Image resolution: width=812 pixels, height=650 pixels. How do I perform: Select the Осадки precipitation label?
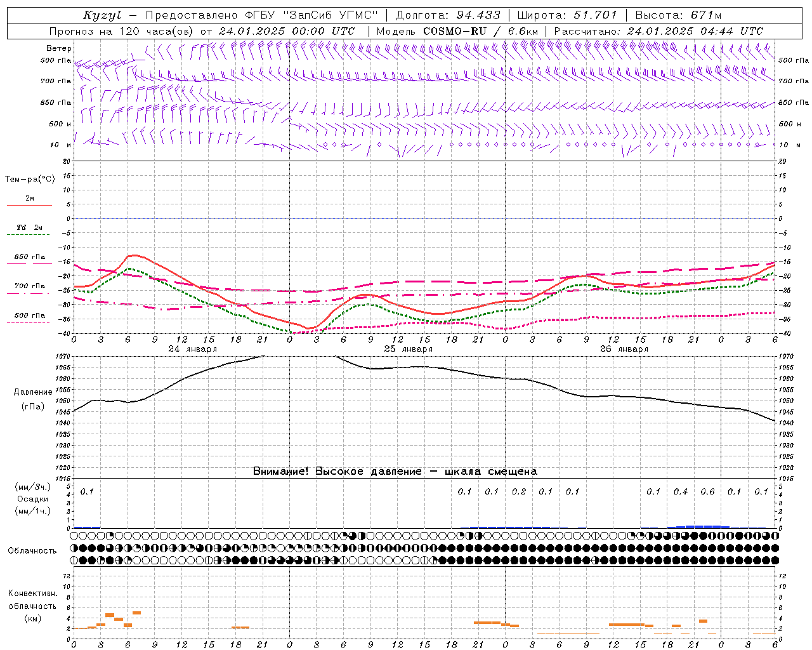coord(33,499)
